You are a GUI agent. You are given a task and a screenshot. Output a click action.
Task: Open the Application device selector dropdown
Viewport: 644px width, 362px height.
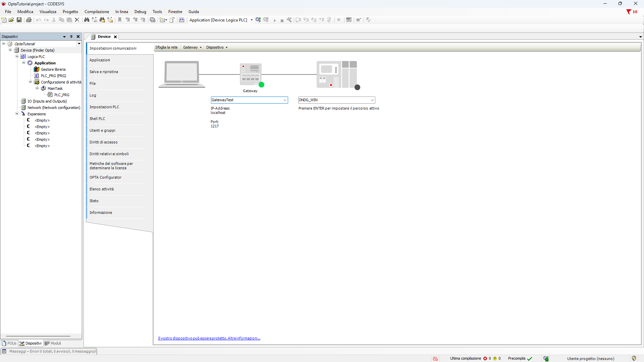252,20
